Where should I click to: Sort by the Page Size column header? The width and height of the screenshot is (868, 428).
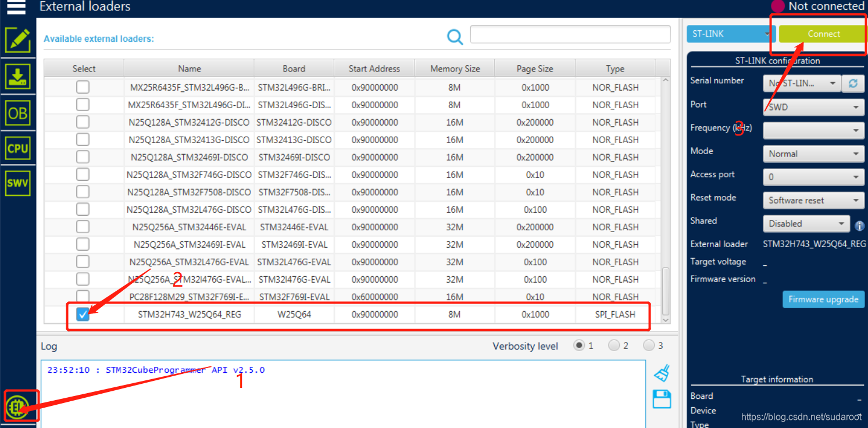coord(535,69)
